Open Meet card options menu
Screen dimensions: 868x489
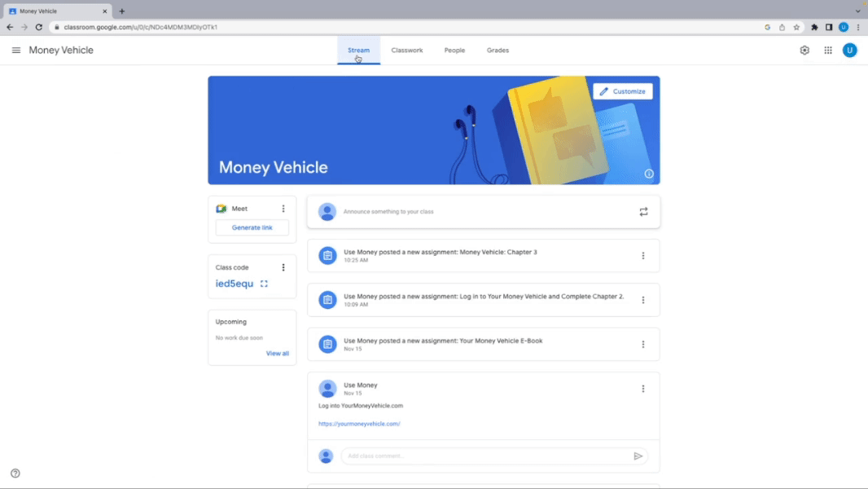283,209
